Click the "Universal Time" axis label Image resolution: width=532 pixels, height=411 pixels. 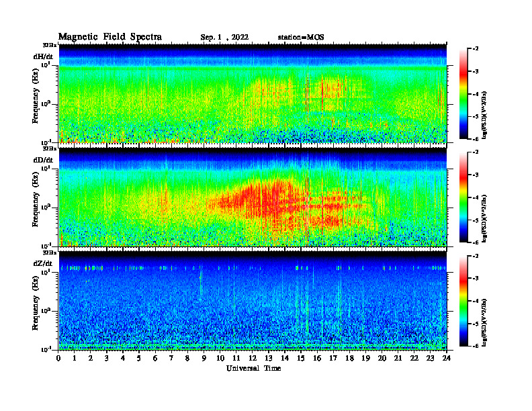click(253, 368)
